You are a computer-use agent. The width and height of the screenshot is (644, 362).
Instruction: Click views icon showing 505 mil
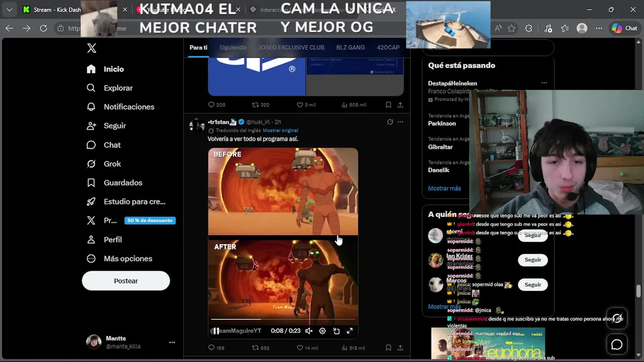(345, 105)
